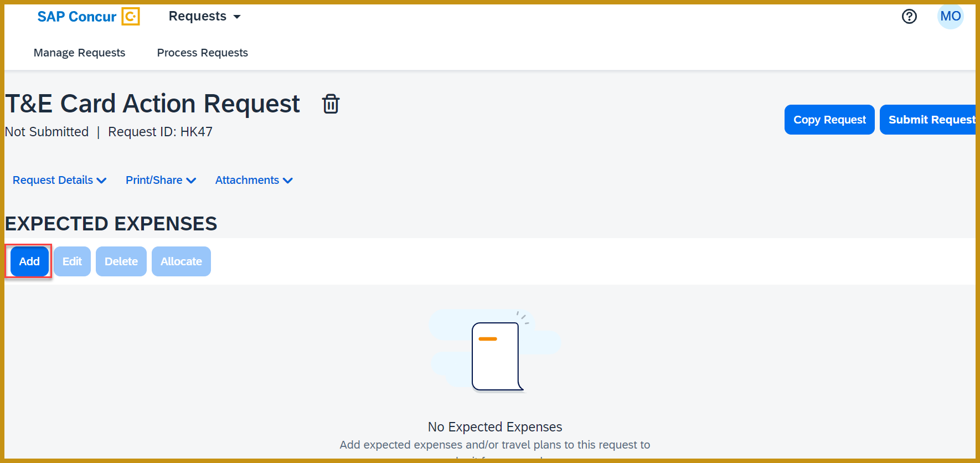Click the T&E Card Action Request title
This screenshot has height=463, width=980.
tap(152, 104)
